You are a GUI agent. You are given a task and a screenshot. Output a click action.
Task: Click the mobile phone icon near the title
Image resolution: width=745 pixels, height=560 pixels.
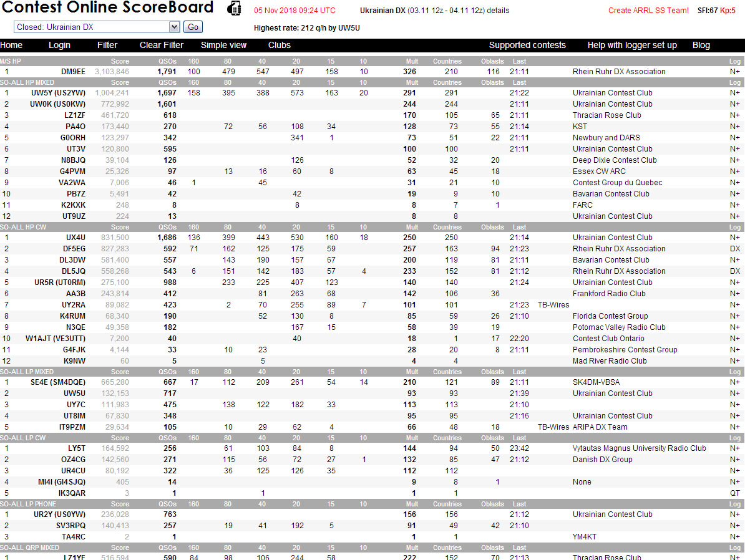tap(234, 8)
